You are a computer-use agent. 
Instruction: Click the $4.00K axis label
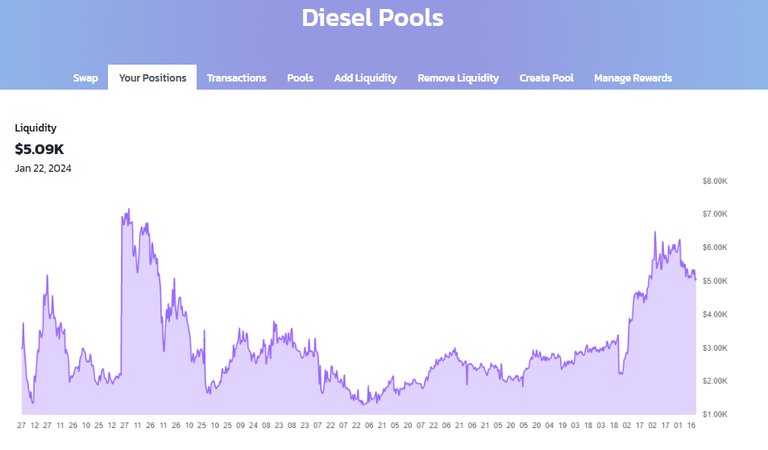715,314
